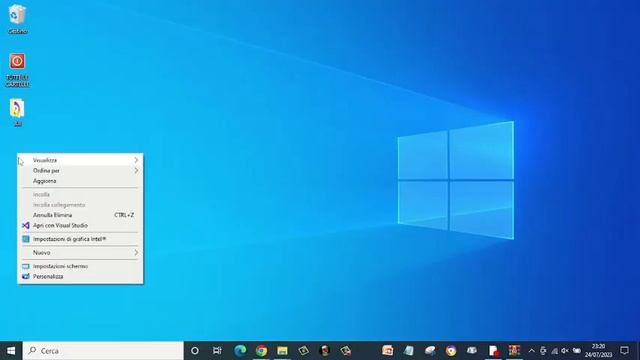Click the greyed-out Incolla collegamento entry
Viewport: 640px width, 360px height.
80,205
